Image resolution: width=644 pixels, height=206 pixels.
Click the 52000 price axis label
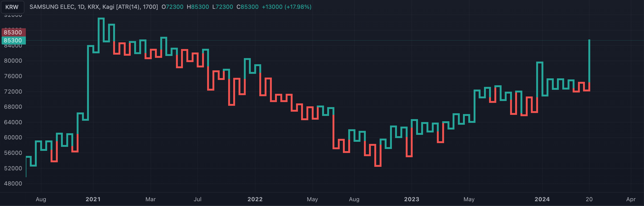click(13, 168)
